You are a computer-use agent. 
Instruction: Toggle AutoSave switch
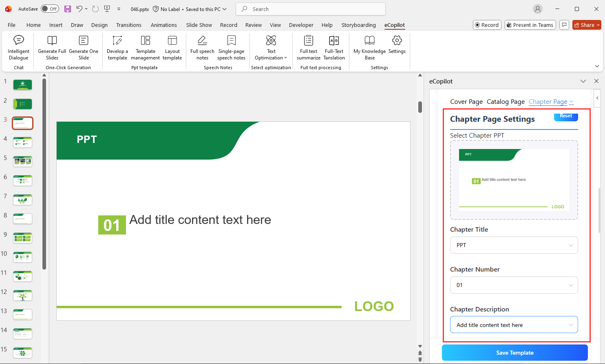[50, 9]
